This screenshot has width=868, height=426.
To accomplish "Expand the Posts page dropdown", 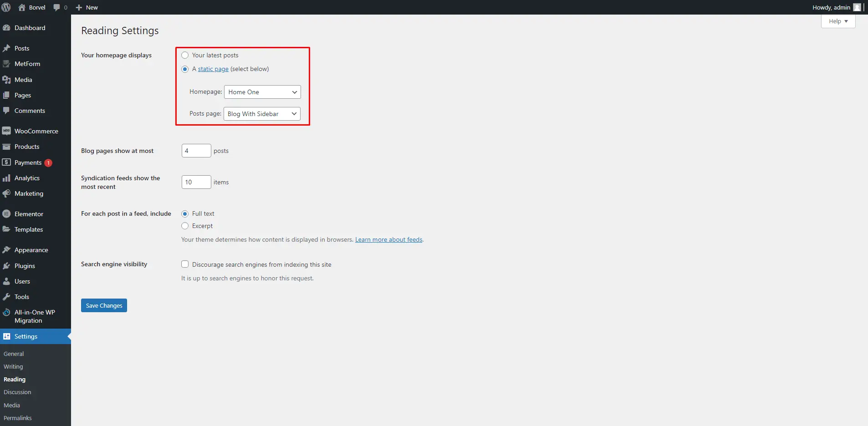I will pyautogui.click(x=262, y=114).
